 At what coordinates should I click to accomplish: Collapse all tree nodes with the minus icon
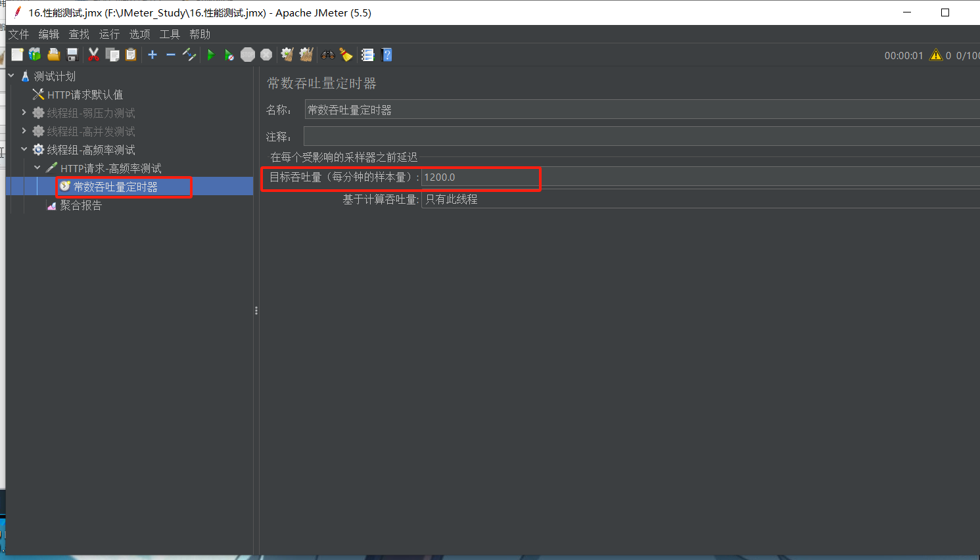coord(171,55)
